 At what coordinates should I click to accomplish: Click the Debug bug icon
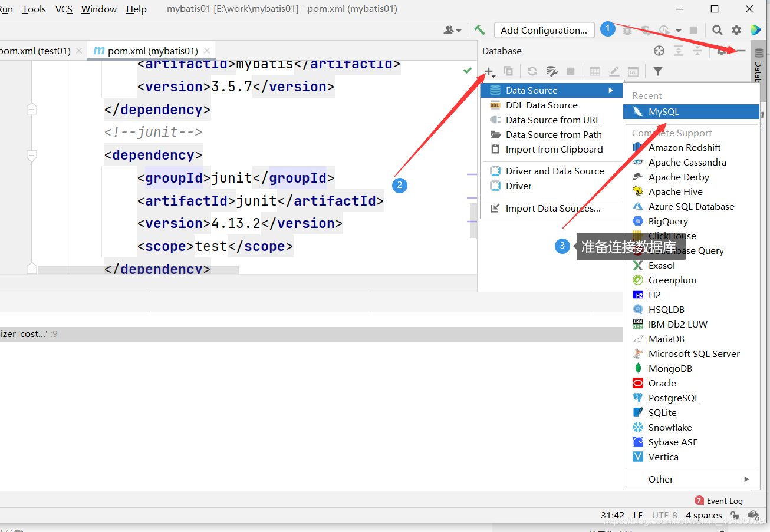627,30
